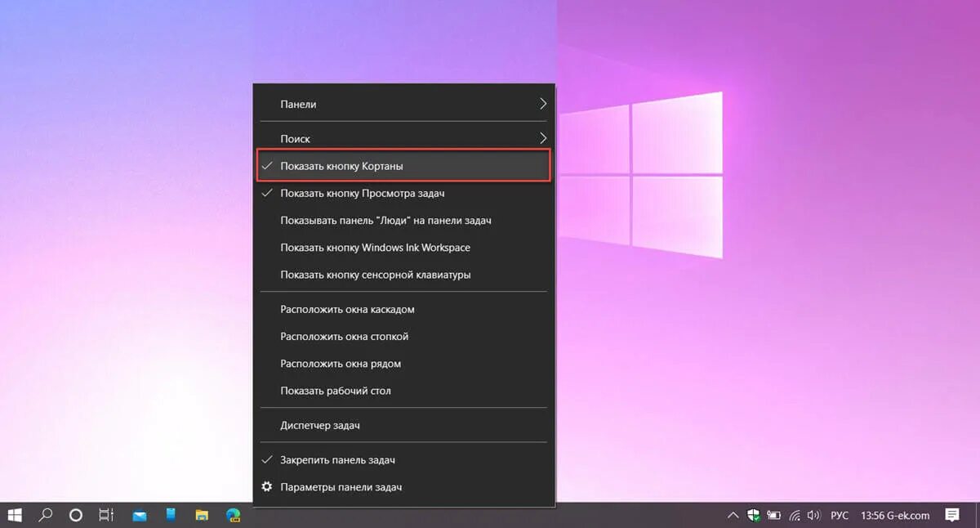Open Windows Security shield tray icon
Viewport: 980px width, 528px height.
[754, 515]
